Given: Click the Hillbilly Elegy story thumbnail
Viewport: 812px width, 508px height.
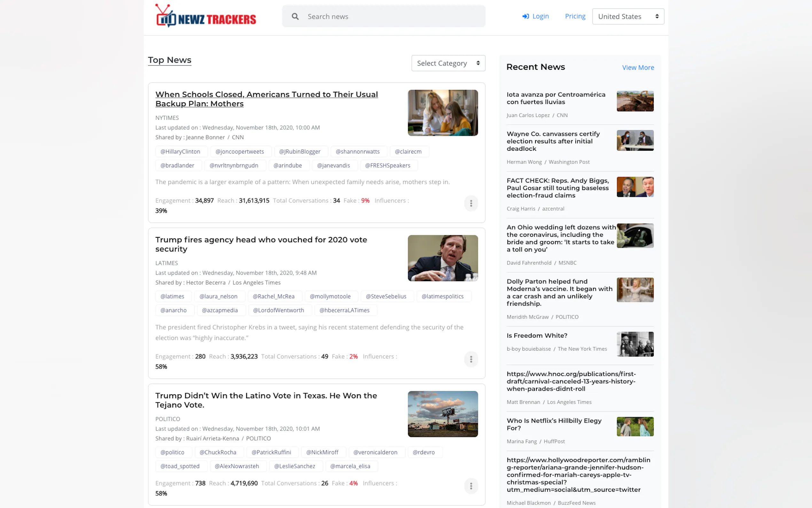Looking at the screenshot, I should click(635, 426).
